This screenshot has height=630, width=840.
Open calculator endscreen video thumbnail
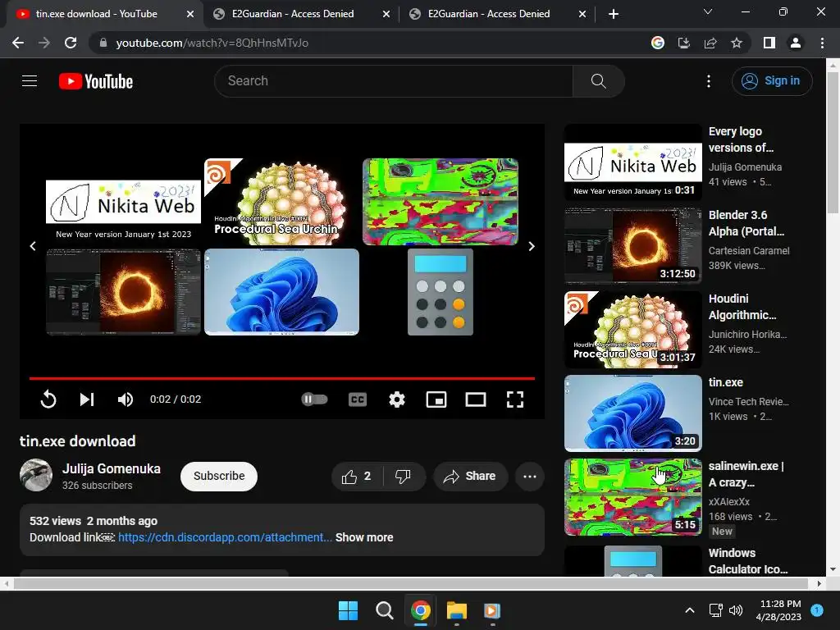pos(441,292)
